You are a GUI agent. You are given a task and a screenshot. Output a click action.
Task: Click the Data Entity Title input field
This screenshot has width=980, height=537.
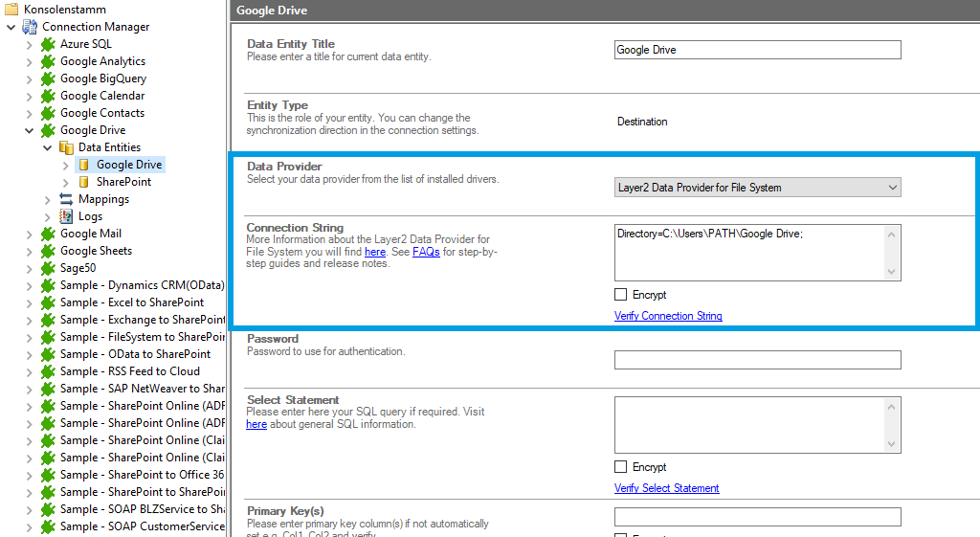point(758,50)
